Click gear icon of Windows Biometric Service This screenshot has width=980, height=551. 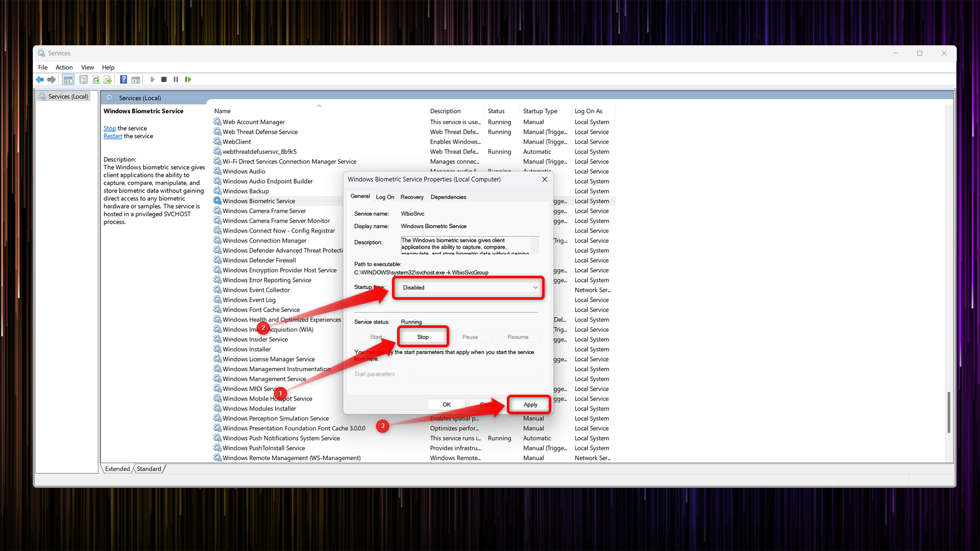(x=217, y=201)
